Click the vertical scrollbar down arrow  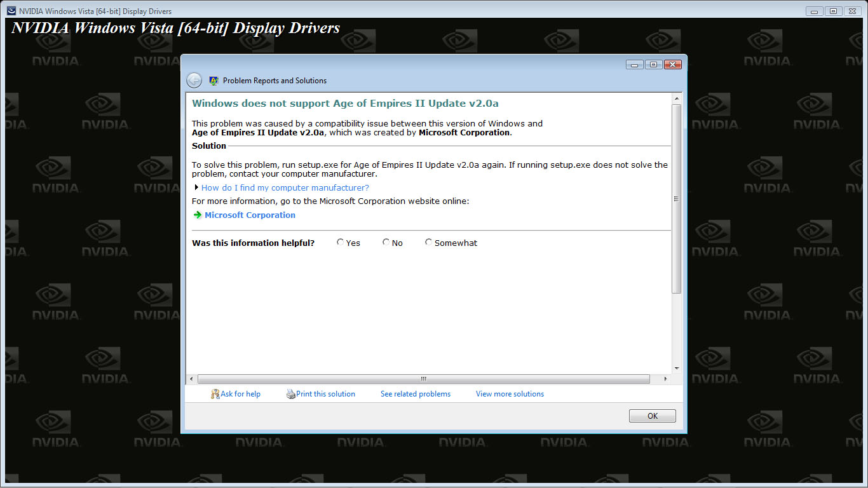click(677, 369)
